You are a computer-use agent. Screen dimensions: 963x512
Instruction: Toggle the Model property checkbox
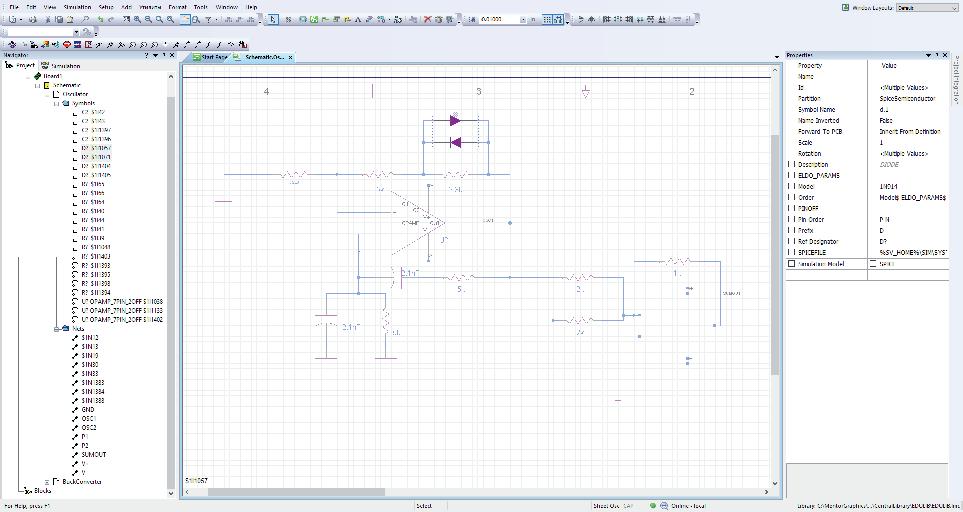click(x=792, y=187)
